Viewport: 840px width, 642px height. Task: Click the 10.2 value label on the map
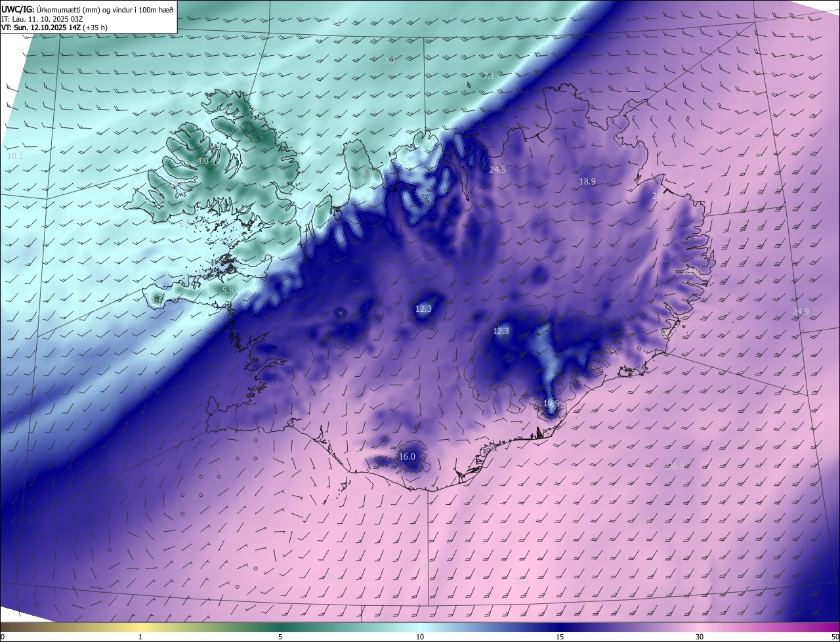point(15,156)
